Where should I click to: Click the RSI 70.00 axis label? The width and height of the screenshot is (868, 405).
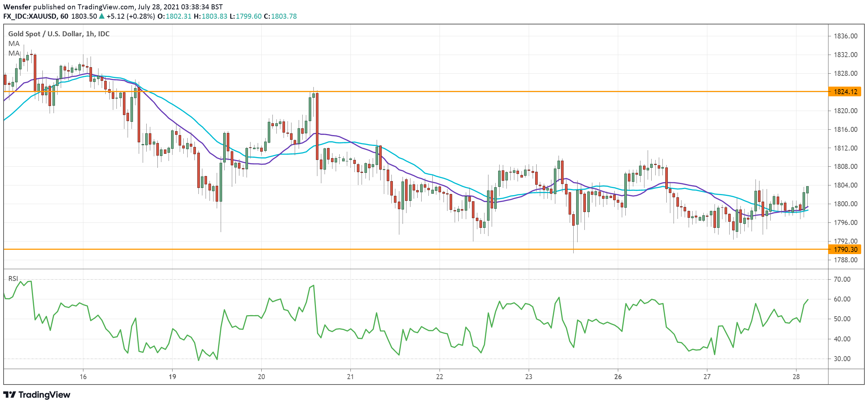[842, 279]
